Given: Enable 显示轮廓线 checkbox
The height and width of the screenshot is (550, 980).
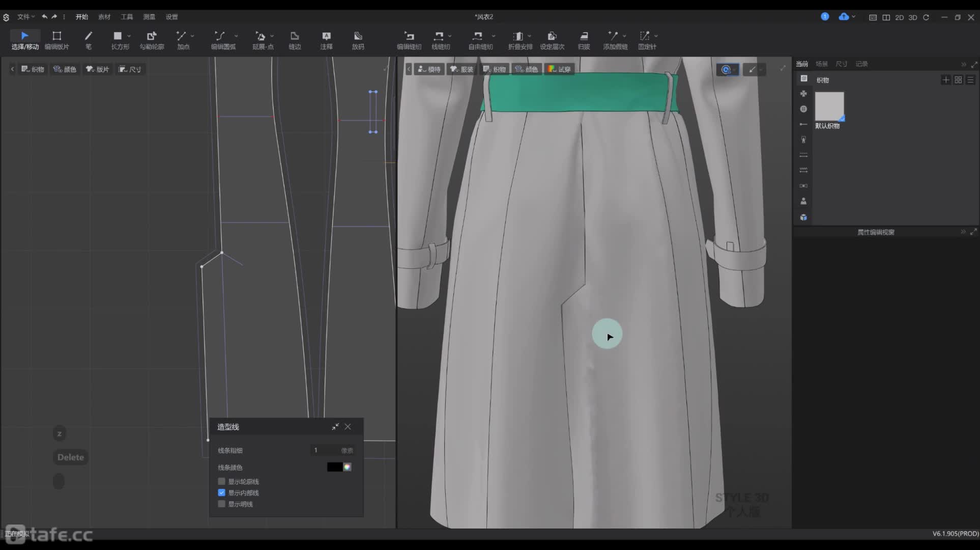Looking at the screenshot, I should pyautogui.click(x=221, y=481).
